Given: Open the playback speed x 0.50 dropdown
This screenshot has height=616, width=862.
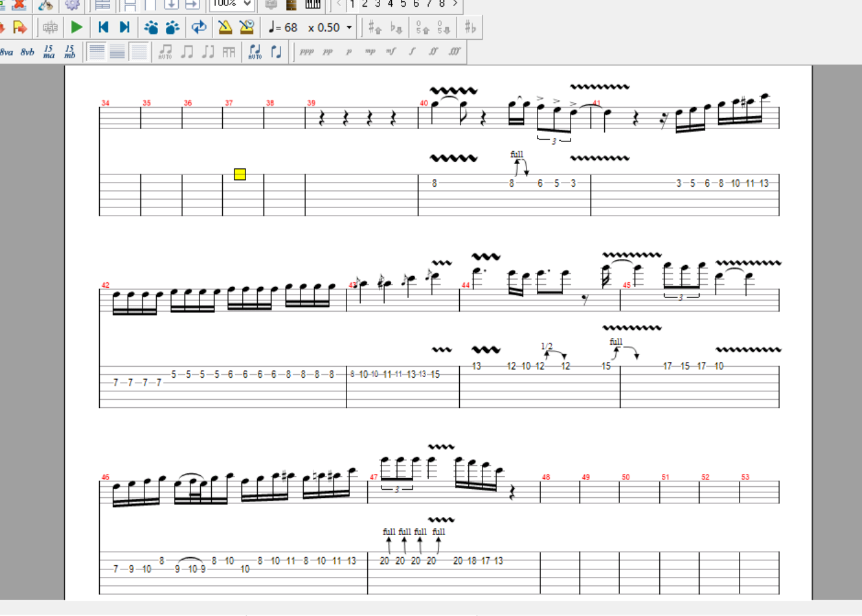Looking at the screenshot, I should (x=349, y=28).
